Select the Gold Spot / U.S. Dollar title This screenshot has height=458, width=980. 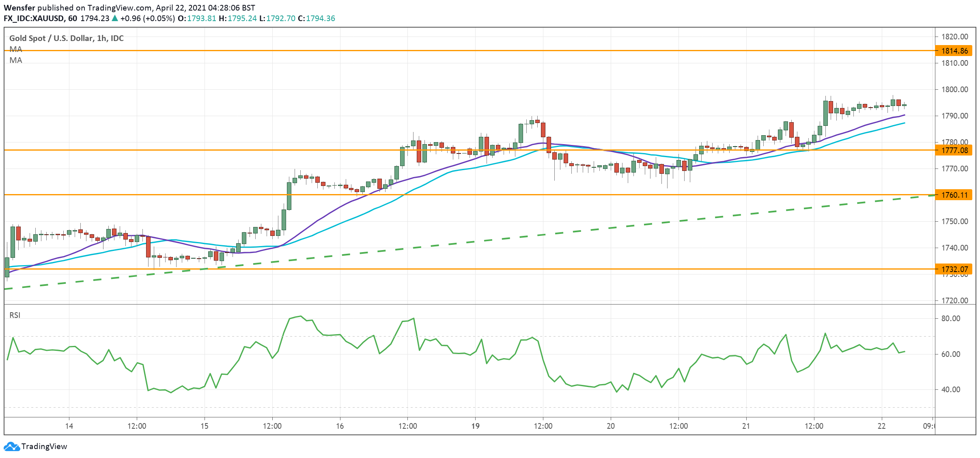52,38
